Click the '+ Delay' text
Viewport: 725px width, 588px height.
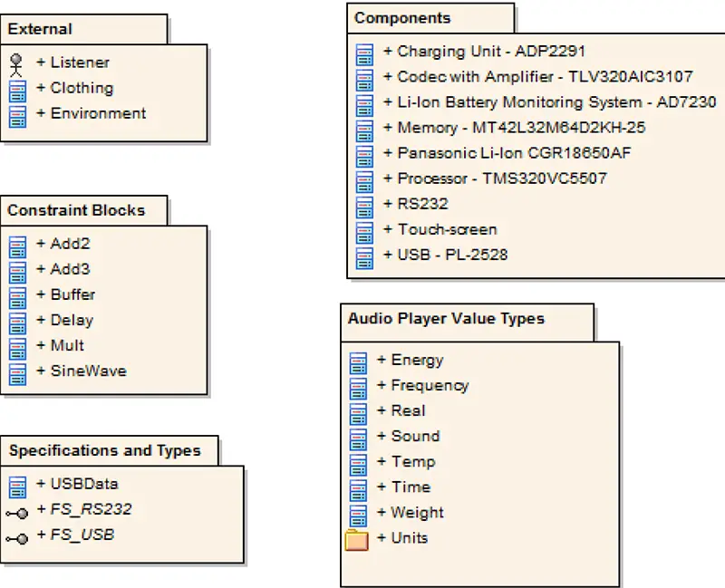(65, 320)
